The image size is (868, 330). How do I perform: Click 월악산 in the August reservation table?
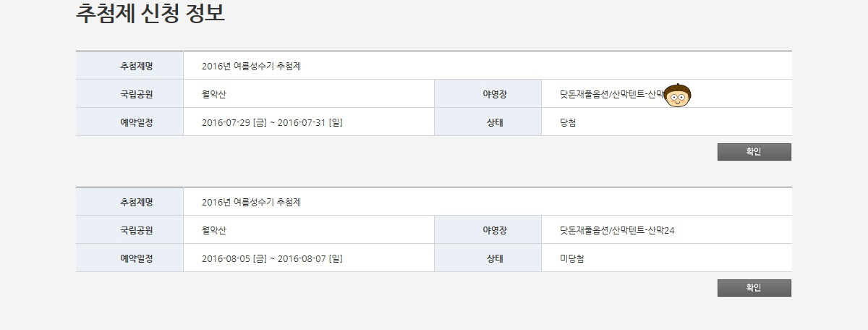tap(214, 230)
